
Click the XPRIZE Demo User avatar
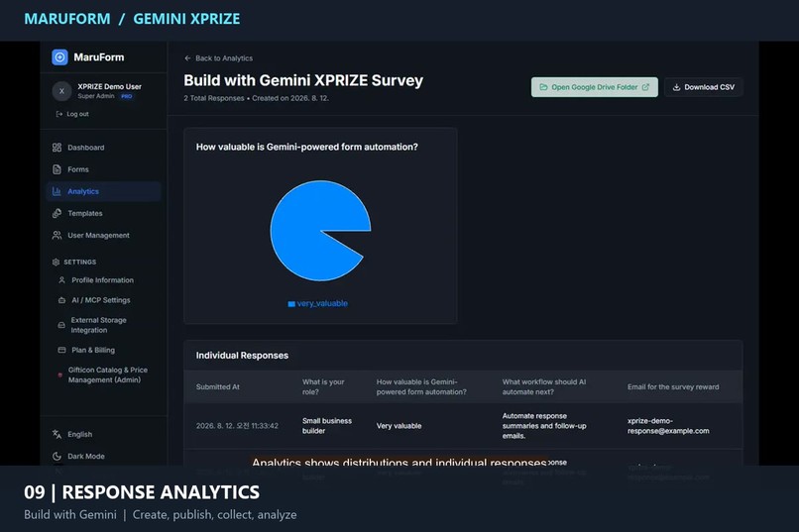[x=61, y=91]
